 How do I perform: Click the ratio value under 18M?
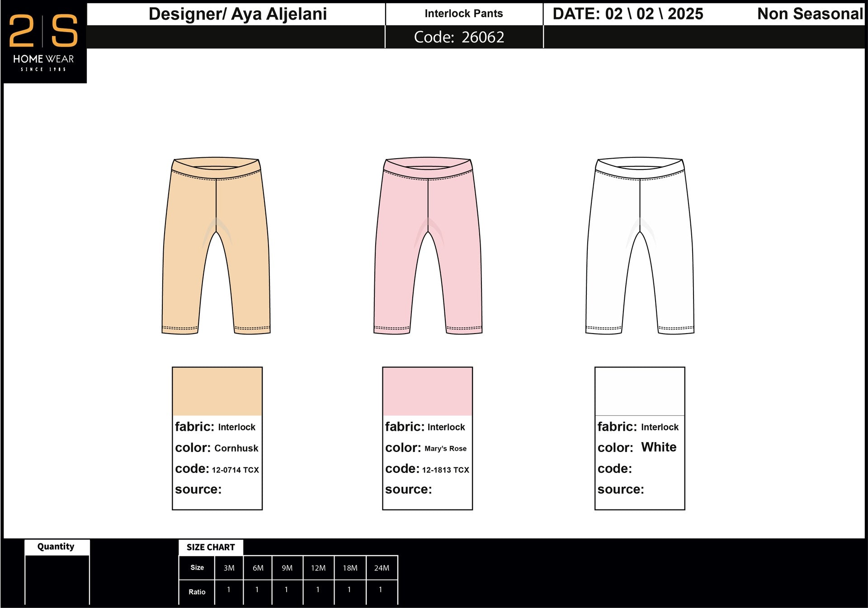(x=349, y=590)
